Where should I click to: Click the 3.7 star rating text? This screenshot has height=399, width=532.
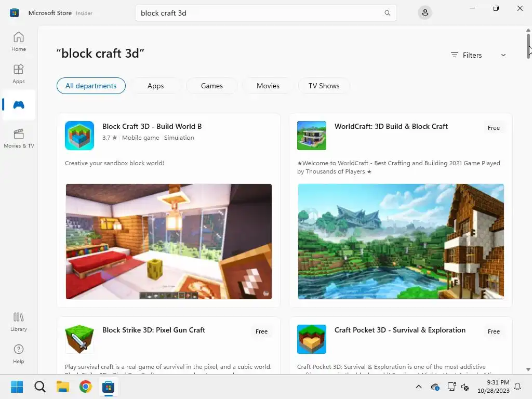[110, 138]
